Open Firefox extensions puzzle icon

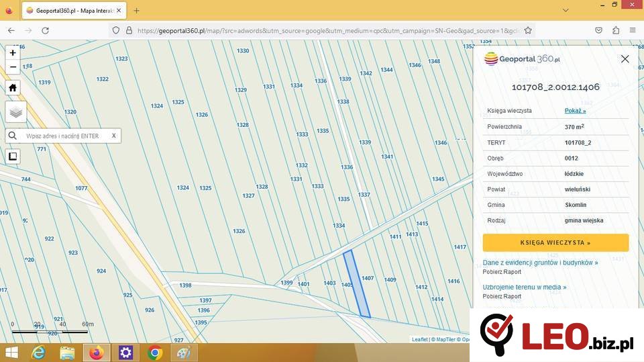(x=616, y=30)
